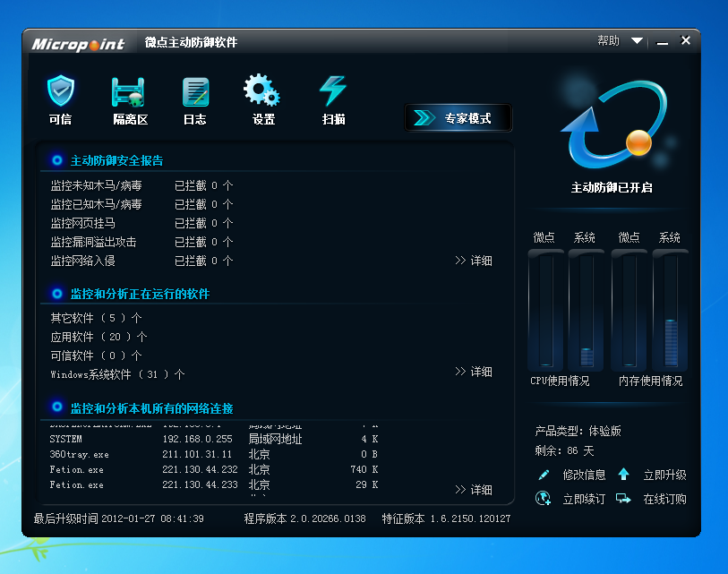Select the SYSTEM 192.168.0.255 connection row
Image resolution: width=728 pixels, height=574 pixels.
tap(214, 439)
